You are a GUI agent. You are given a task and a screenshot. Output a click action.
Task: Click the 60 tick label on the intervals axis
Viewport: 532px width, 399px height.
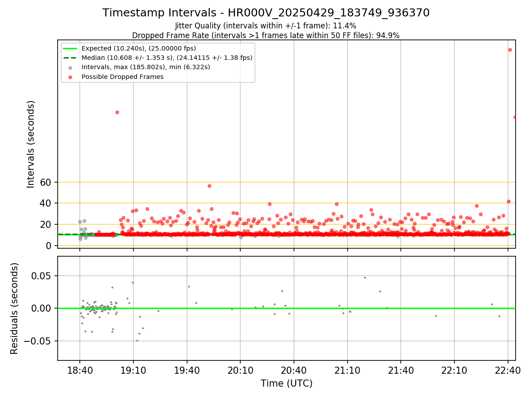click(46, 182)
